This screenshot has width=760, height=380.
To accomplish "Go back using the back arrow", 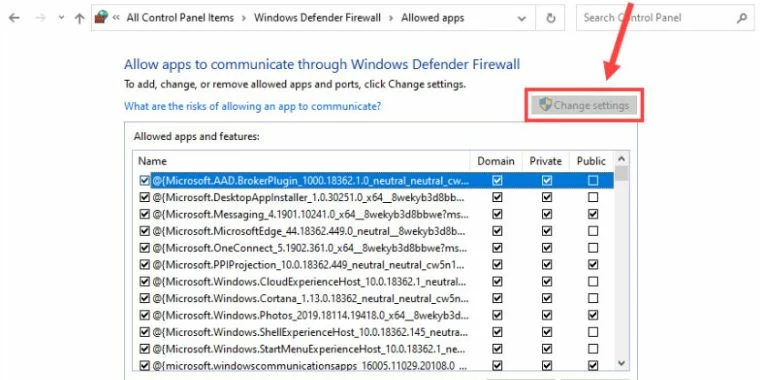I will point(14,18).
